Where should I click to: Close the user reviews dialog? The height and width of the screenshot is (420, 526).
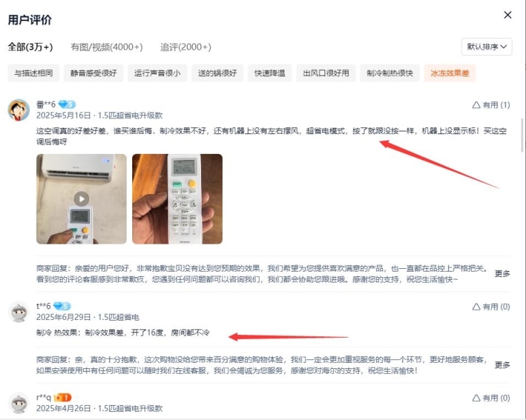tap(508, 15)
